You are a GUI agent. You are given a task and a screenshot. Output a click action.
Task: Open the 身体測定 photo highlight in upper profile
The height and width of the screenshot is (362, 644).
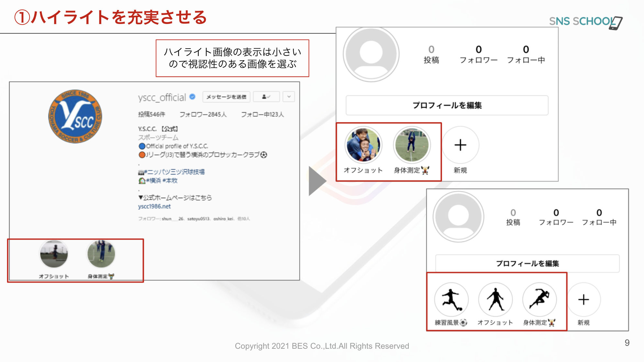coord(411,145)
